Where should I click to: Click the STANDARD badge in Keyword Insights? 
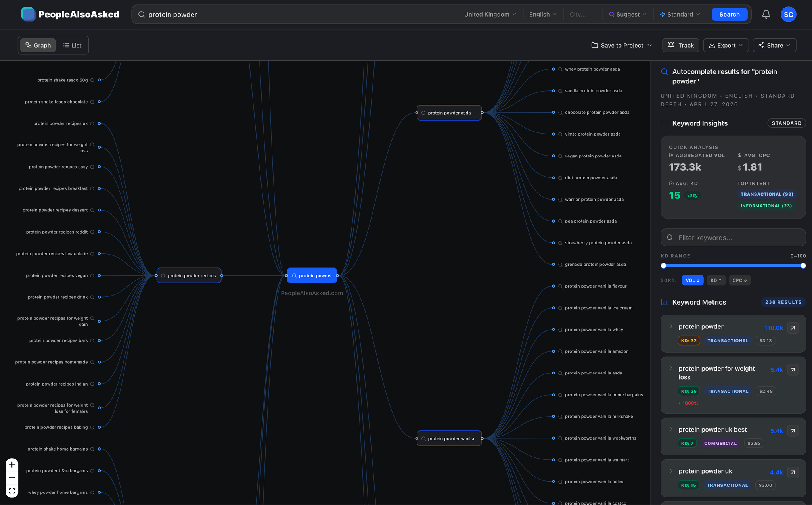click(x=786, y=123)
